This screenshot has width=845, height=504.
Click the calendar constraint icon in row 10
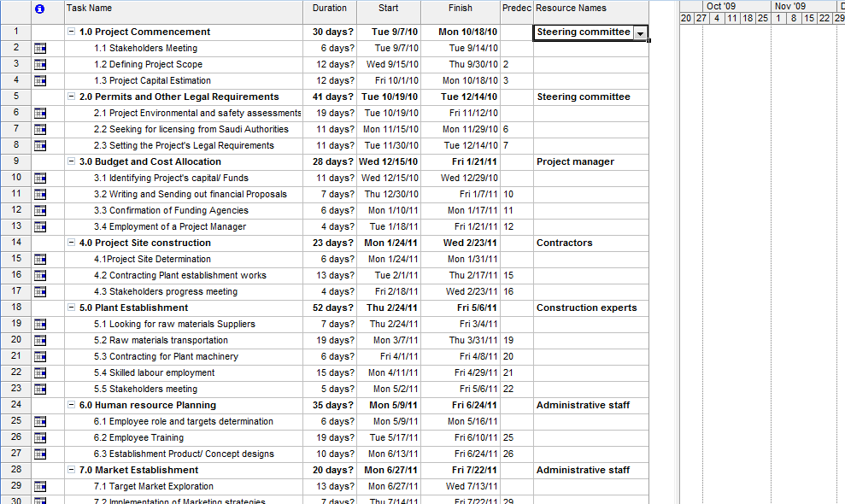[x=40, y=179]
